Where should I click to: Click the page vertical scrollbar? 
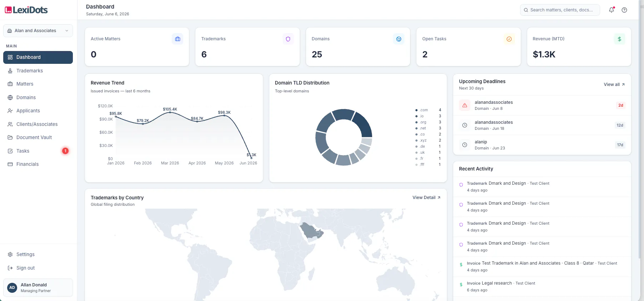[x=639, y=128]
